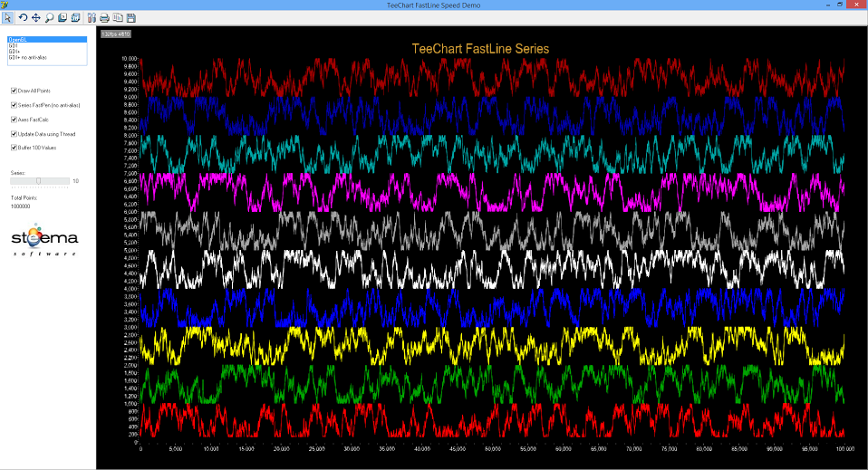Select GDI in the renderer list
Screen dimensions: 868x470
coord(47,45)
